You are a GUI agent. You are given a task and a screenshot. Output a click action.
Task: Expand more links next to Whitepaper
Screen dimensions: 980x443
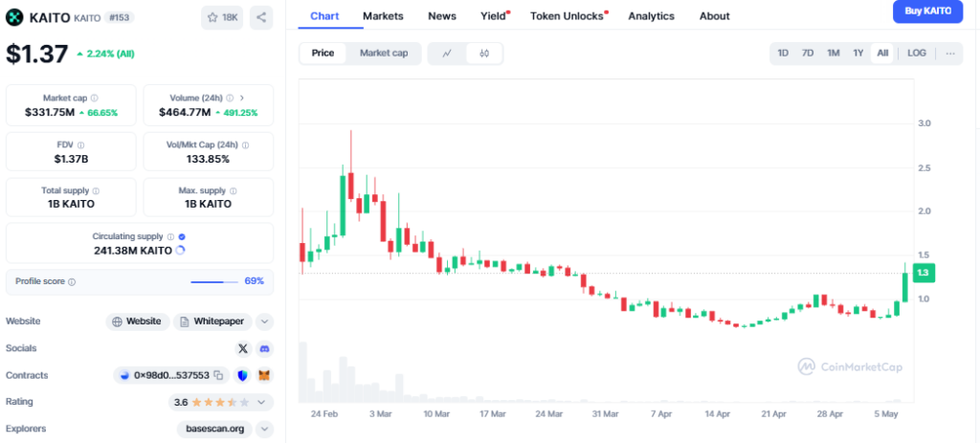click(265, 321)
